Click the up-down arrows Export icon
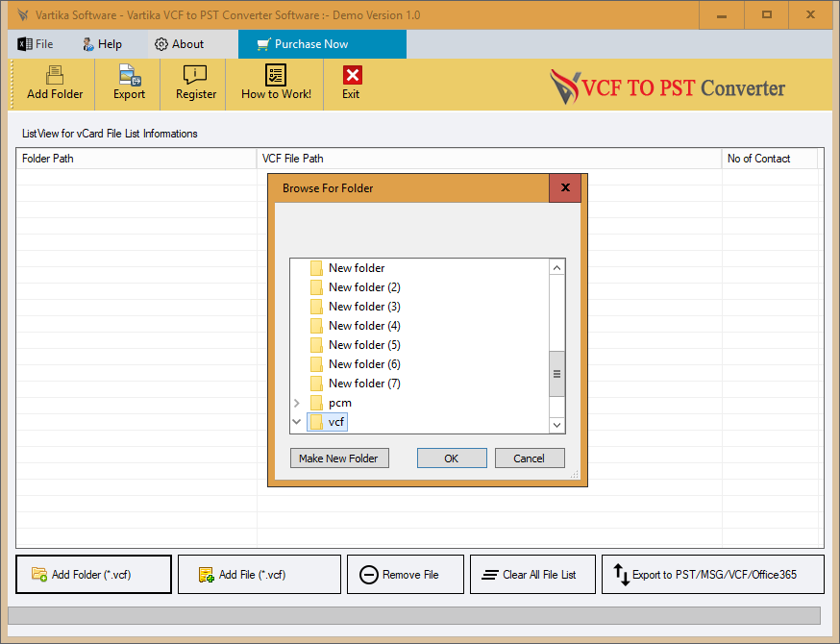 pyautogui.click(x=621, y=575)
